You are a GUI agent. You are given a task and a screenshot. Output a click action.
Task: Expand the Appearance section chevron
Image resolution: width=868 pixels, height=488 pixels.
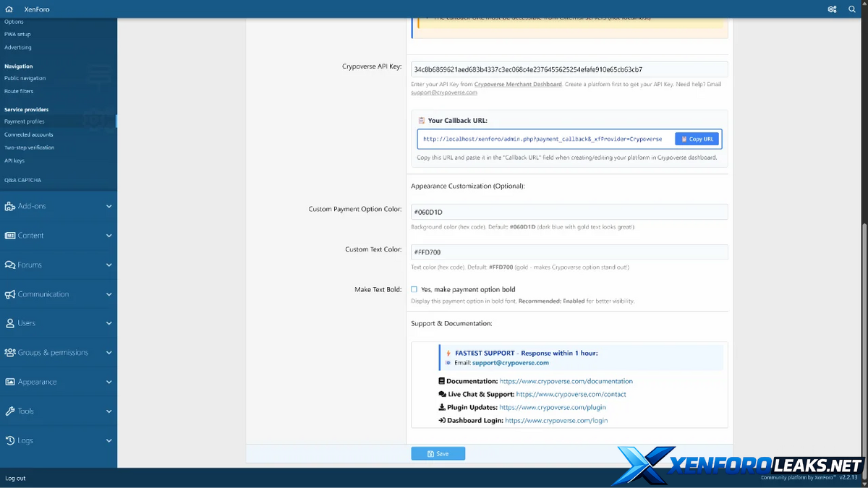point(109,382)
